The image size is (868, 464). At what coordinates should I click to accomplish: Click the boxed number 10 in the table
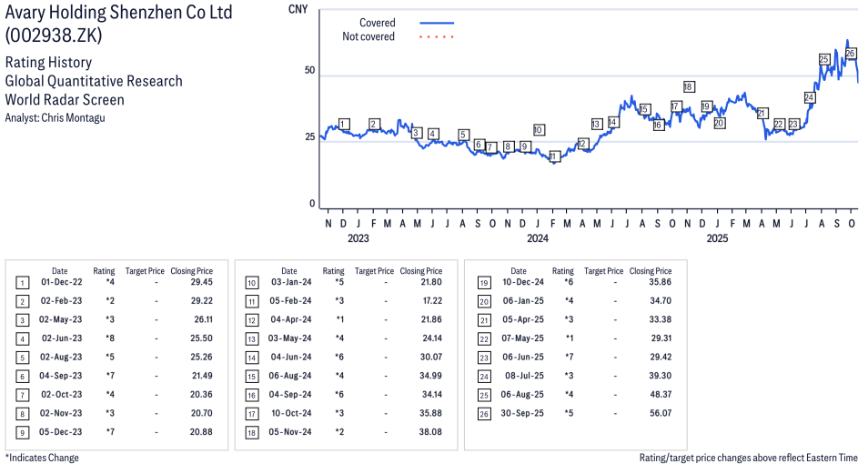(x=251, y=283)
